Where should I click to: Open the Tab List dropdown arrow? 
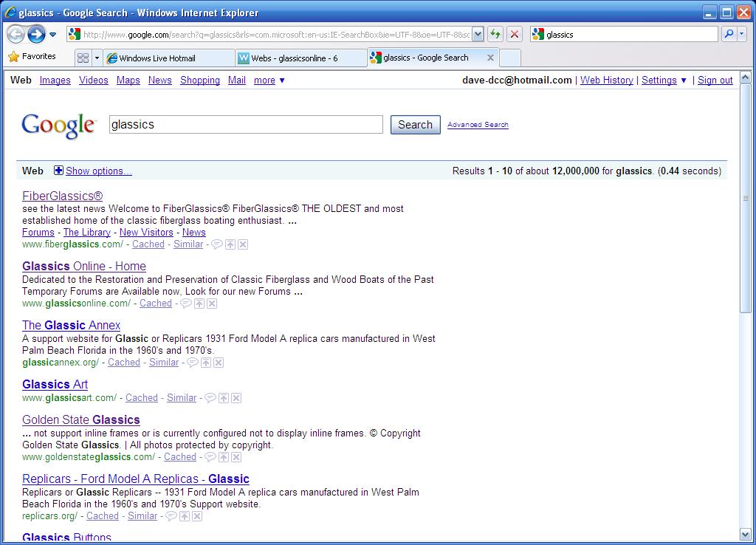pyautogui.click(x=97, y=58)
